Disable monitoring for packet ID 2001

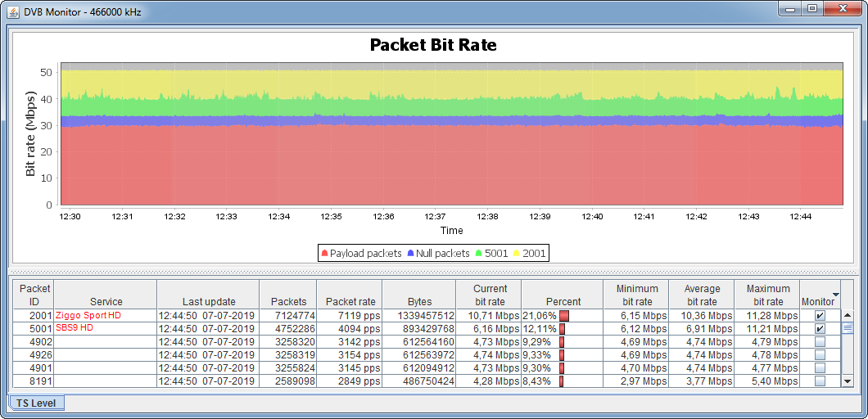click(x=820, y=316)
